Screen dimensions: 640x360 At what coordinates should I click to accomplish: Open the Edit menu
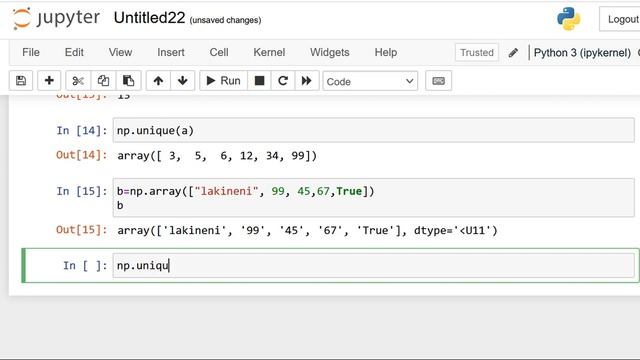(74, 52)
